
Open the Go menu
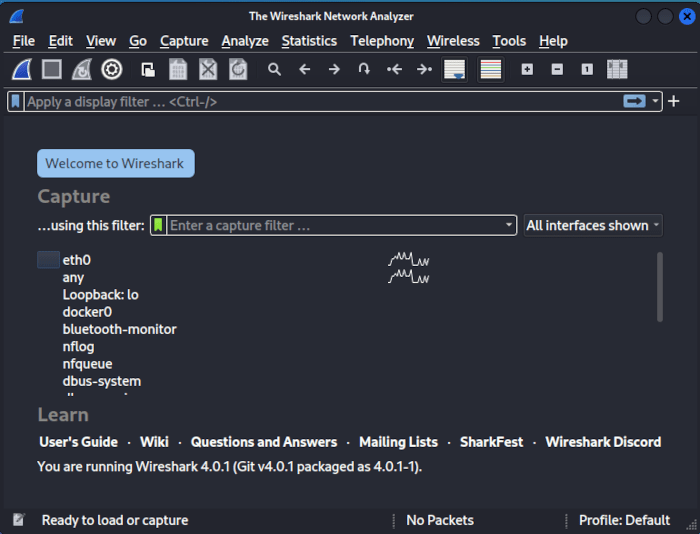[138, 41]
